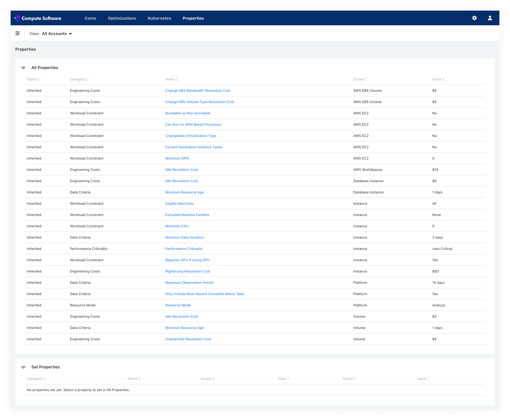510x420 pixels.
Task: Sort Set Properties by Notes column
Action: (349, 379)
